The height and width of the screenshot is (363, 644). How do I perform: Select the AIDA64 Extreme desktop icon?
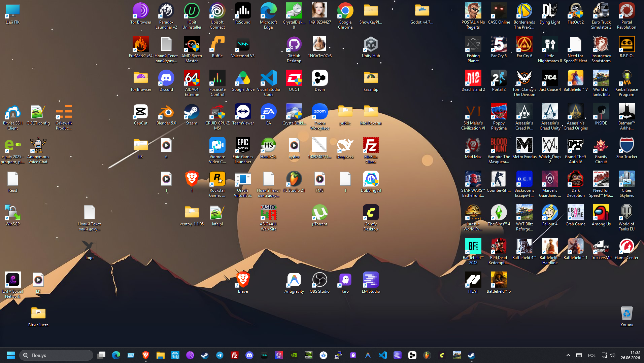(x=192, y=83)
